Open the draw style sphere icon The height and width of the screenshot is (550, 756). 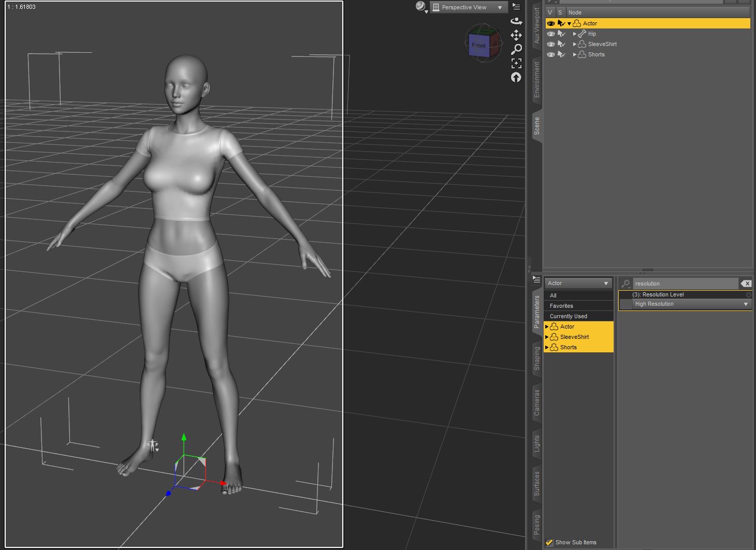(420, 7)
